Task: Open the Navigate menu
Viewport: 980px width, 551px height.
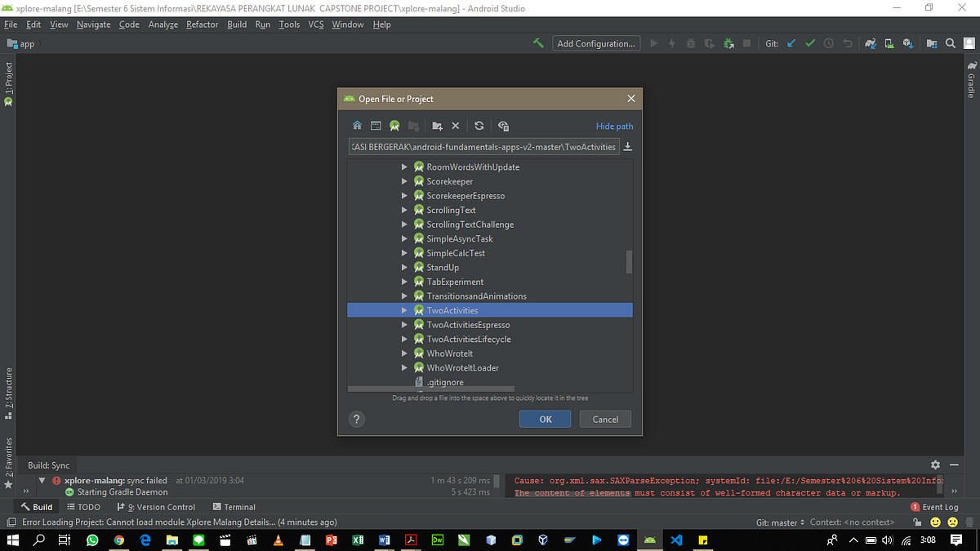Action: (x=93, y=24)
